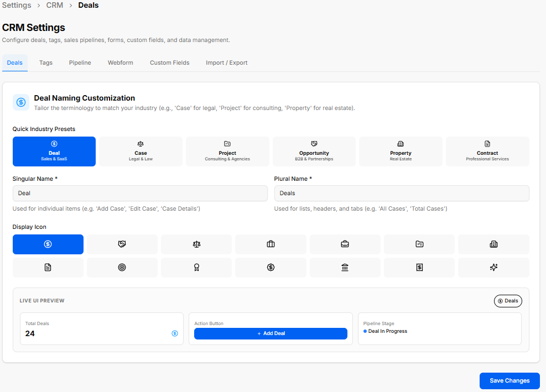Switch to the Pipeline tab
Viewport: 546px width, 392px height.
80,62
